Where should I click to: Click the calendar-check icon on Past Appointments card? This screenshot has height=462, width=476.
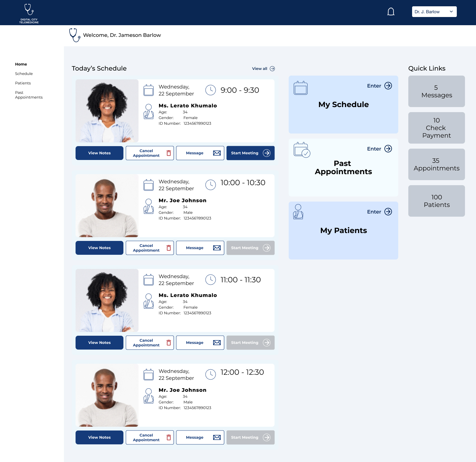click(x=302, y=150)
